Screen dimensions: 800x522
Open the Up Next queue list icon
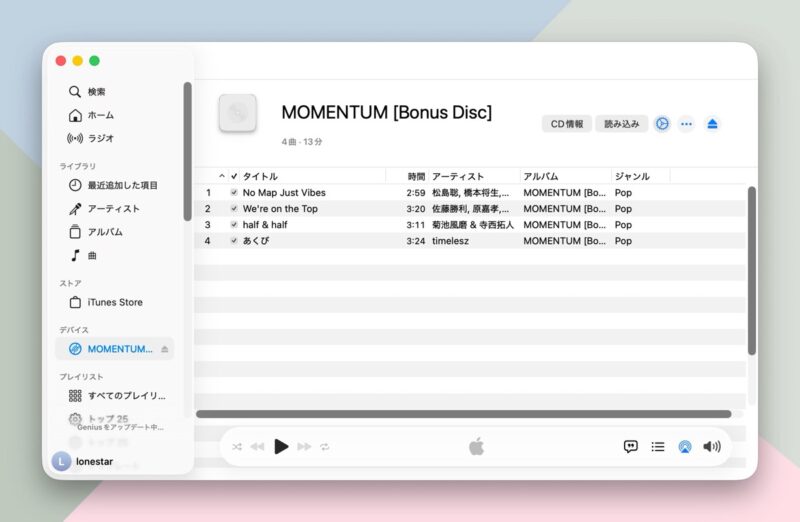point(658,447)
